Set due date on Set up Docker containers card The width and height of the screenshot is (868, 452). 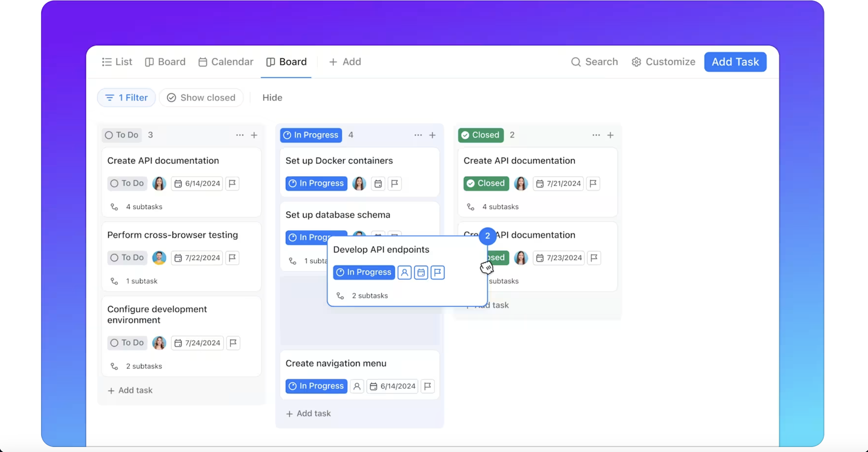(378, 183)
